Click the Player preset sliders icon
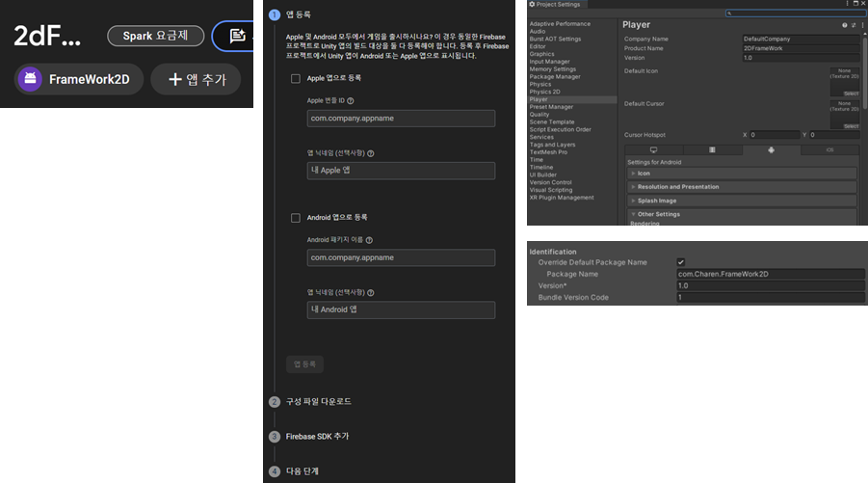868x483 pixels. click(854, 25)
